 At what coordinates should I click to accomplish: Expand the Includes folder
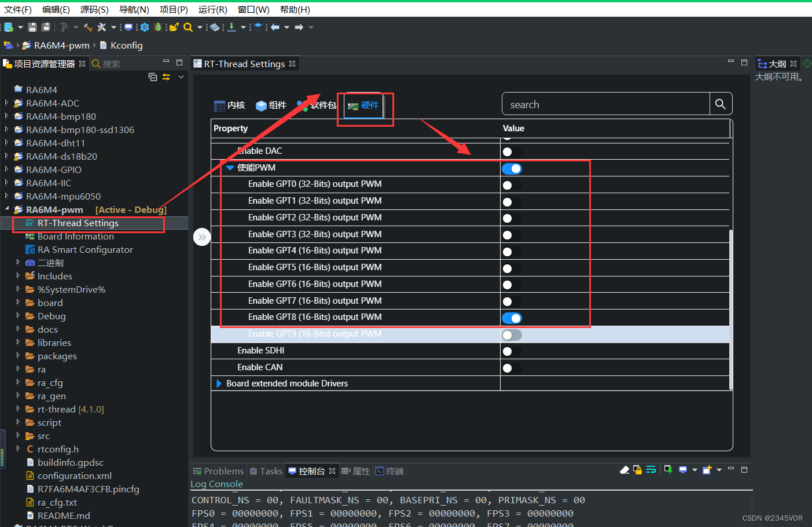(x=18, y=276)
